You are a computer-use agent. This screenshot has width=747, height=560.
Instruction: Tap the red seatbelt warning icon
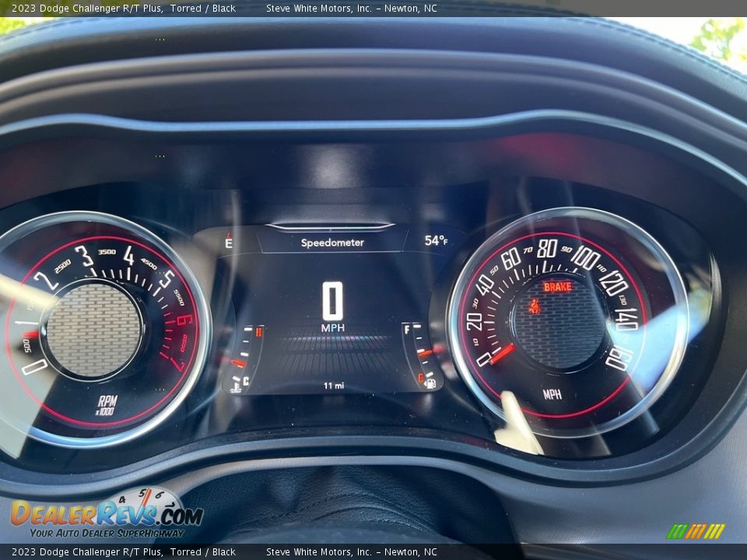click(x=535, y=306)
